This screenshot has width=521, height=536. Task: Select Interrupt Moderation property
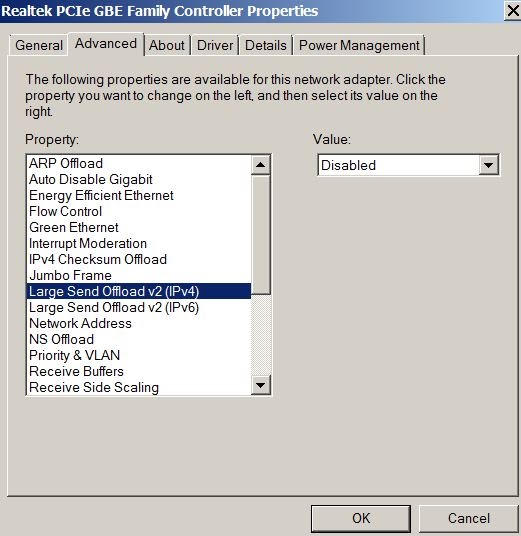139,243
